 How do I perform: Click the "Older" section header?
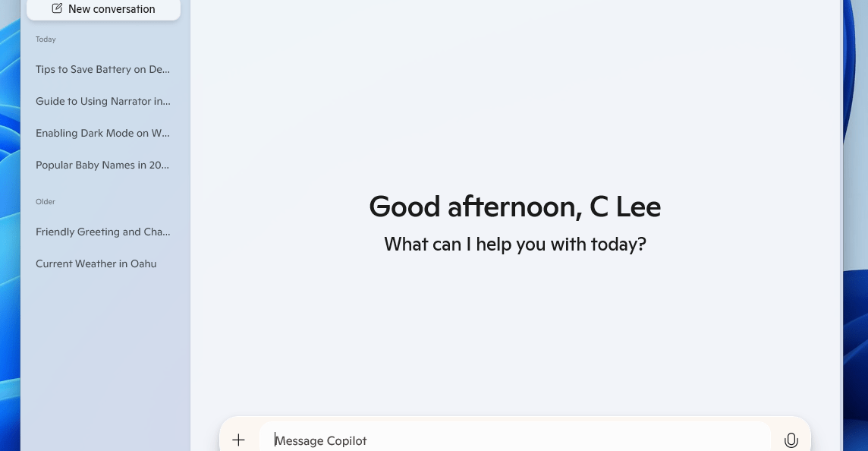coord(46,201)
